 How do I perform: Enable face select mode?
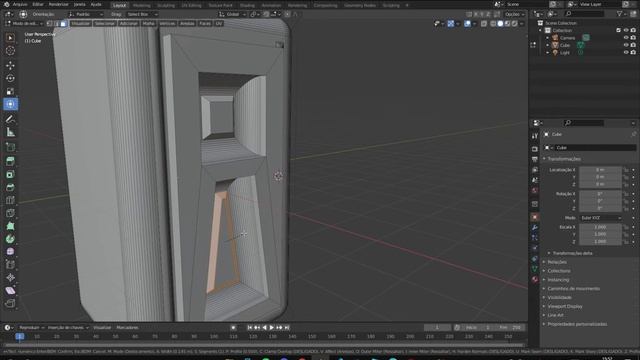coord(63,24)
